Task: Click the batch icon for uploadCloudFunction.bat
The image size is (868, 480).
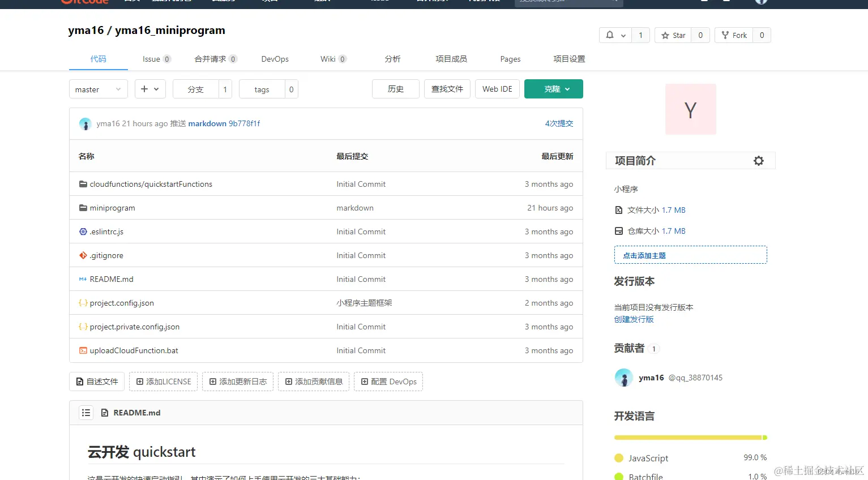Action: (x=82, y=350)
